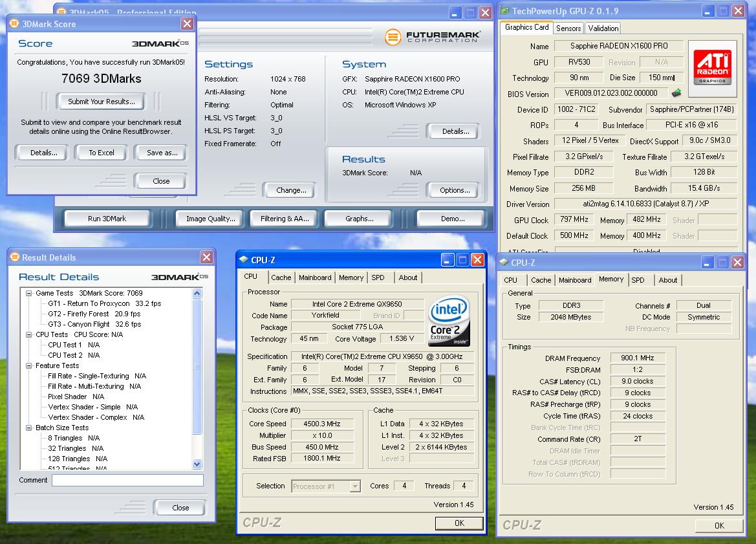Collapse the Feature Tests tree node

pyautogui.click(x=28, y=365)
